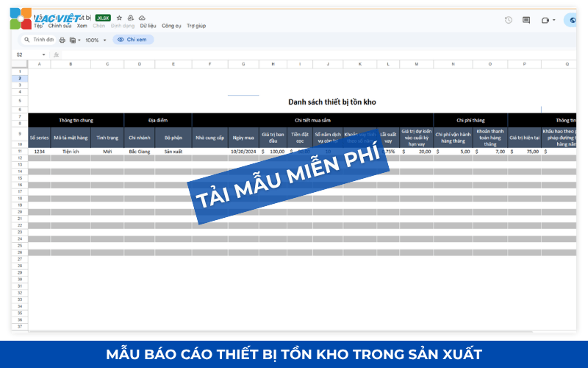Click cell containing "Tiện ích"

point(71,152)
